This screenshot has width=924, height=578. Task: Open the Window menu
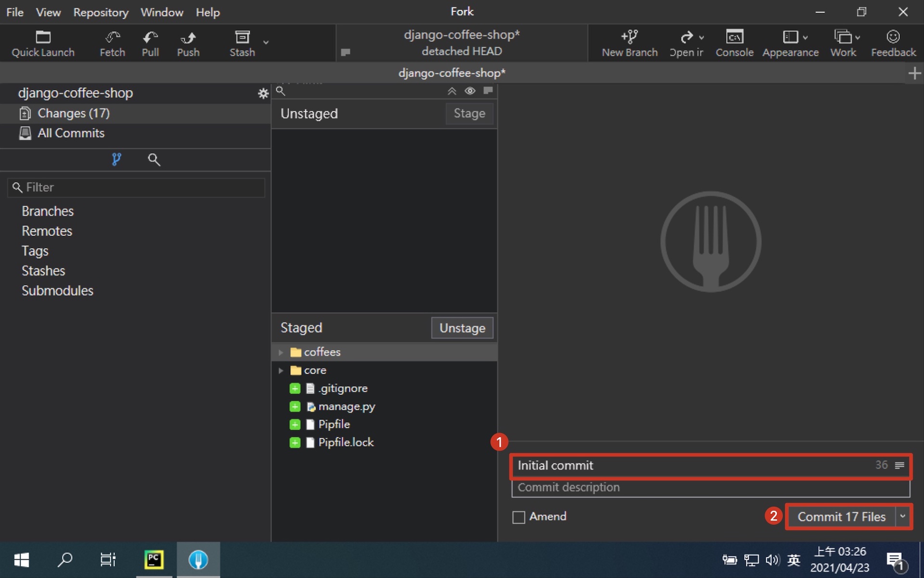click(x=162, y=12)
